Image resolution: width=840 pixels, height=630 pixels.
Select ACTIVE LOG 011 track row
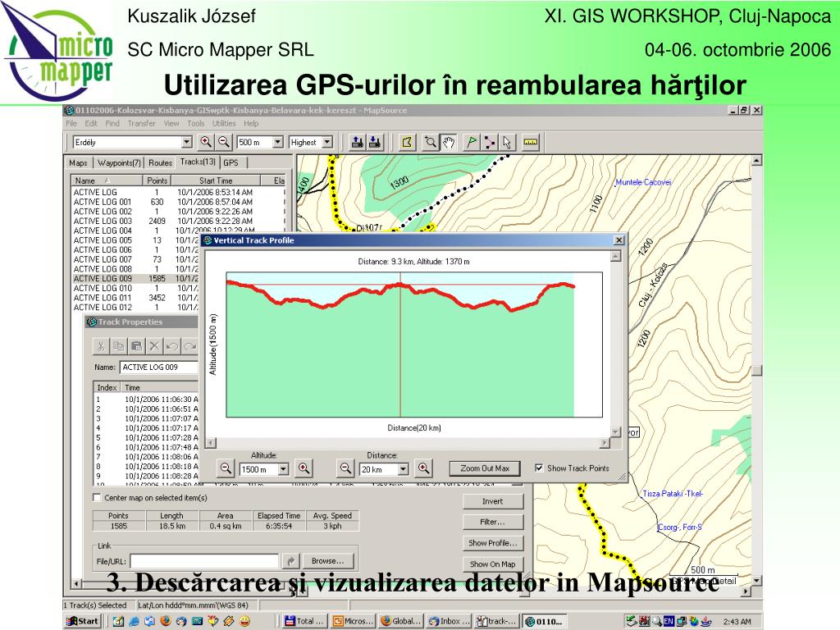point(135,297)
